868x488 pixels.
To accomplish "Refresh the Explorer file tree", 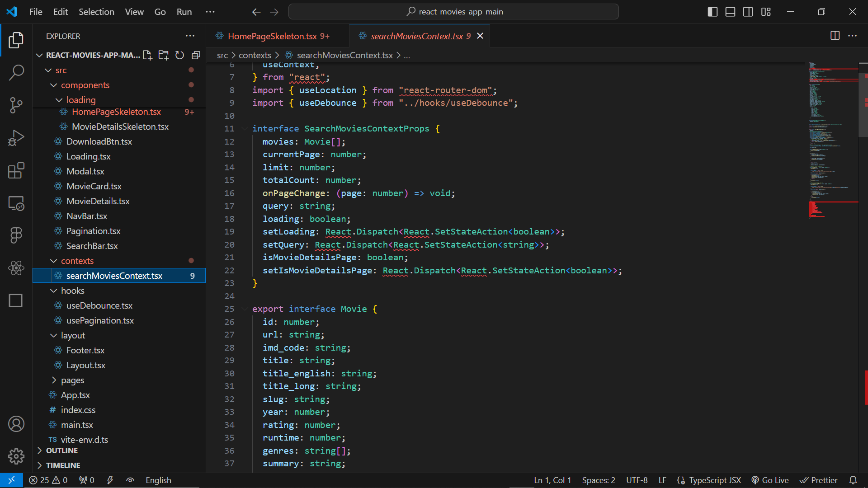I will [x=179, y=55].
